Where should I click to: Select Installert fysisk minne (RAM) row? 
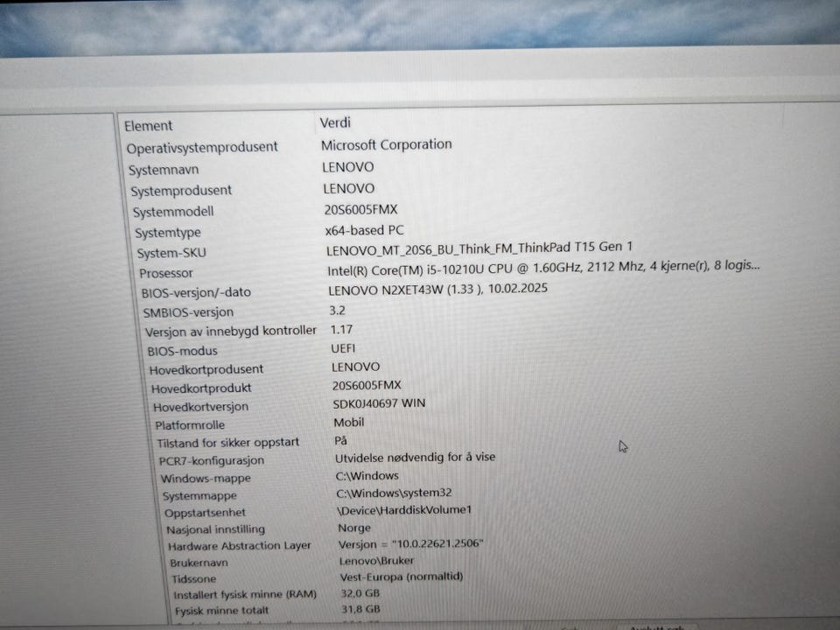coord(245,594)
